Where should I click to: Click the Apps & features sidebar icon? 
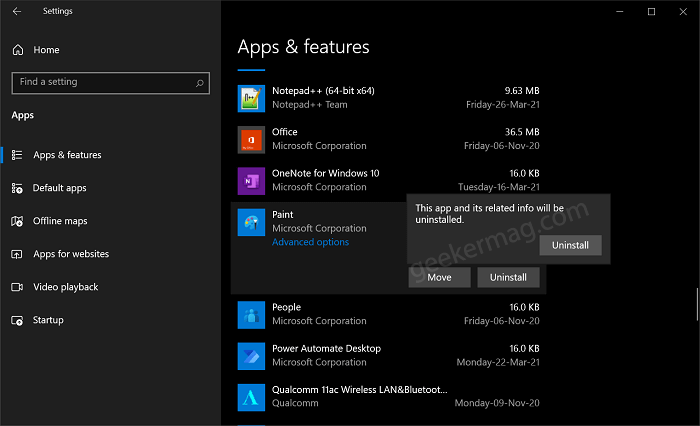pyautogui.click(x=17, y=155)
